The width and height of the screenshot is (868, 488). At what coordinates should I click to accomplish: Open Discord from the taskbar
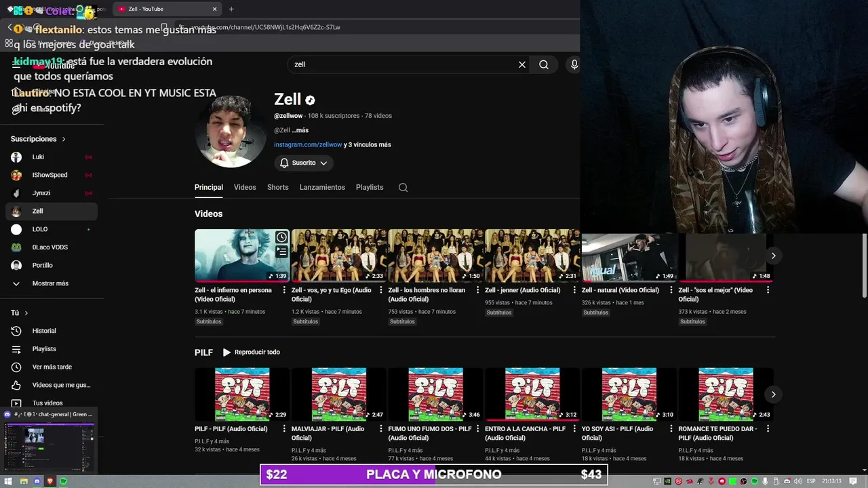point(37,481)
